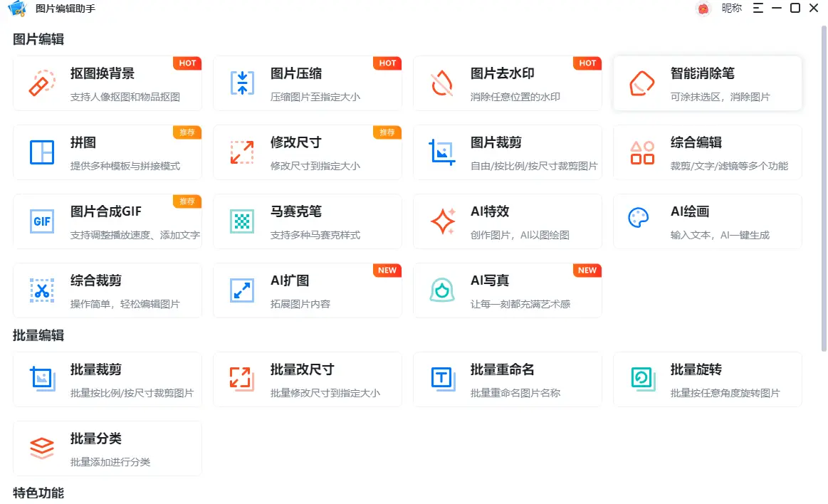
Task: Click the description 批量添加进行分类
Action: [x=110, y=462]
